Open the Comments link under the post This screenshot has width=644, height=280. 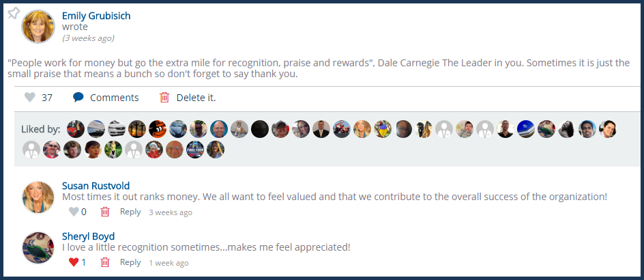114,98
